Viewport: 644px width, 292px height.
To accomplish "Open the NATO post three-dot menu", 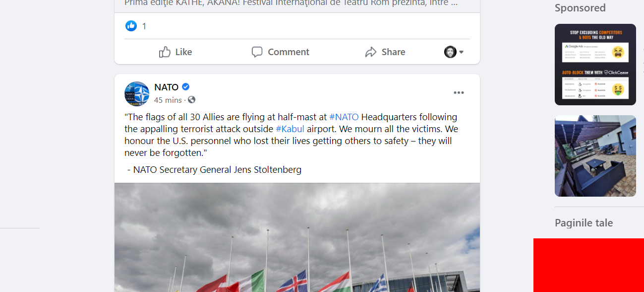I will (x=459, y=93).
